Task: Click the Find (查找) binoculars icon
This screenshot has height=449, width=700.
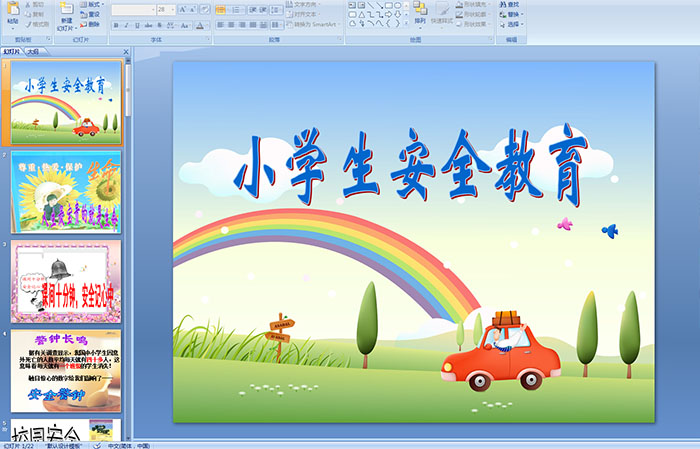Action: 503,4
